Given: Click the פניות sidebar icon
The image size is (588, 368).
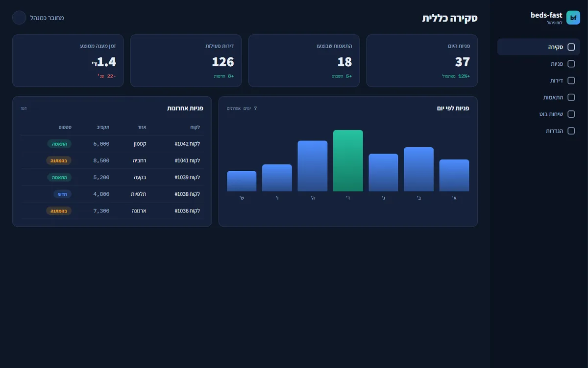Looking at the screenshot, I should coord(571,64).
